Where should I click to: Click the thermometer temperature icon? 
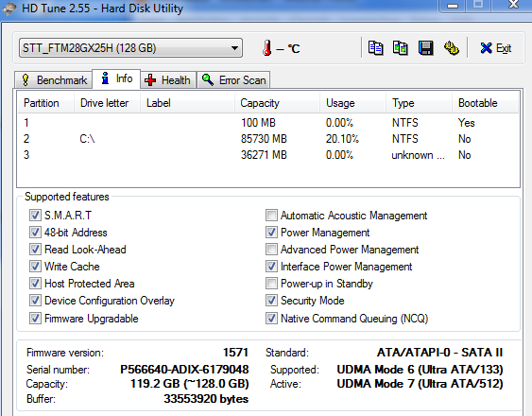[267, 48]
